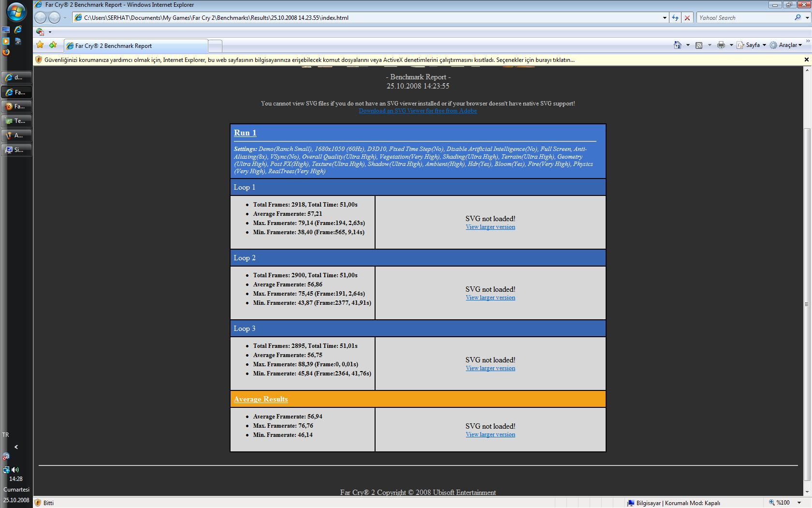Screen dimensions: 812x508
Task: Switch to 'Fa...' Internet Explorer taskbar button
Action: tap(17, 92)
